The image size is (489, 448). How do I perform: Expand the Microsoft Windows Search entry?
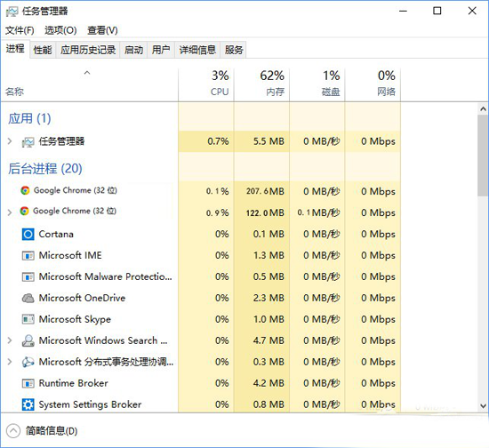(10, 340)
